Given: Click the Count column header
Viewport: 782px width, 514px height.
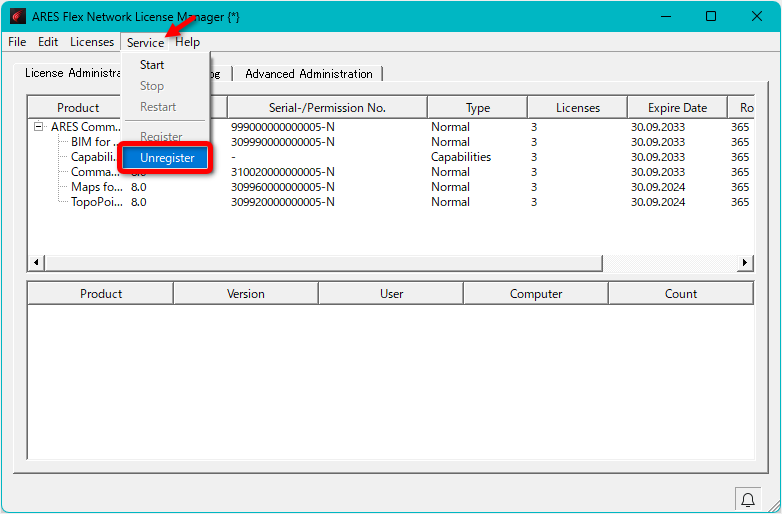Looking at the screenshot, I should click(681, 294).
